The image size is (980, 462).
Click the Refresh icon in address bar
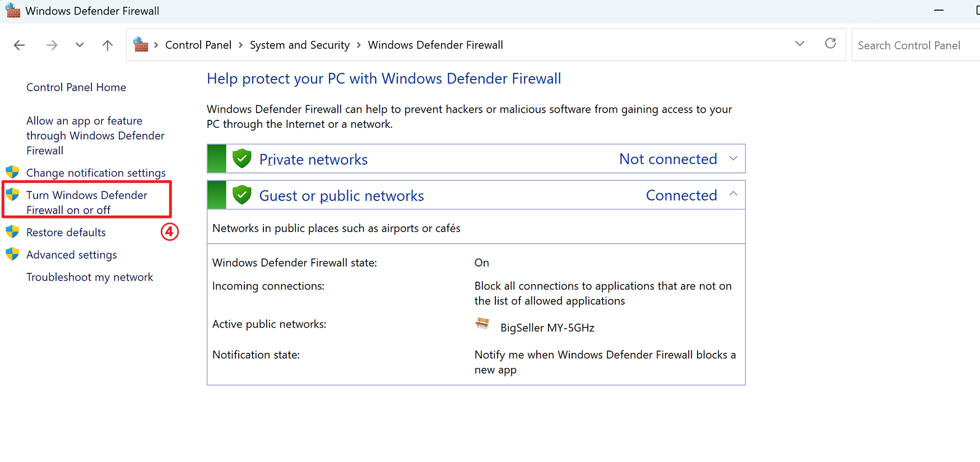830,44
